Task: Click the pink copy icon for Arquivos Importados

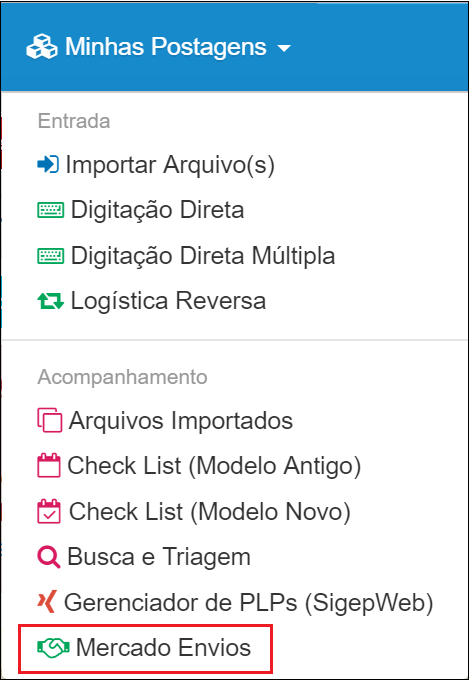Action: 49,420
